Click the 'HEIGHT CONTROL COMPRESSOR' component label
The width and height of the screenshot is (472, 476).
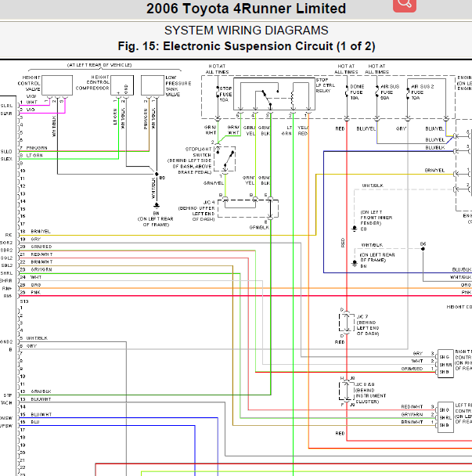click(92, 82)
